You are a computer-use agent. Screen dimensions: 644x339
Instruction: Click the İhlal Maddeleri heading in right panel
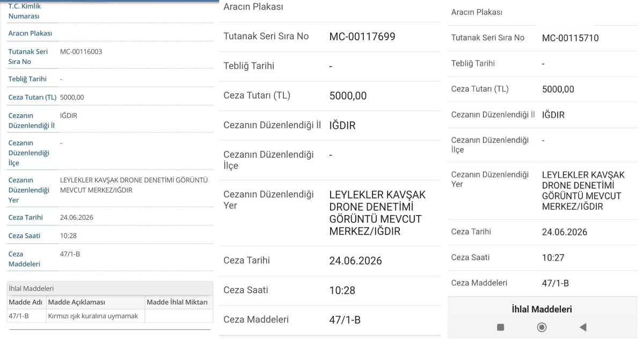click(x=542, y=309)
